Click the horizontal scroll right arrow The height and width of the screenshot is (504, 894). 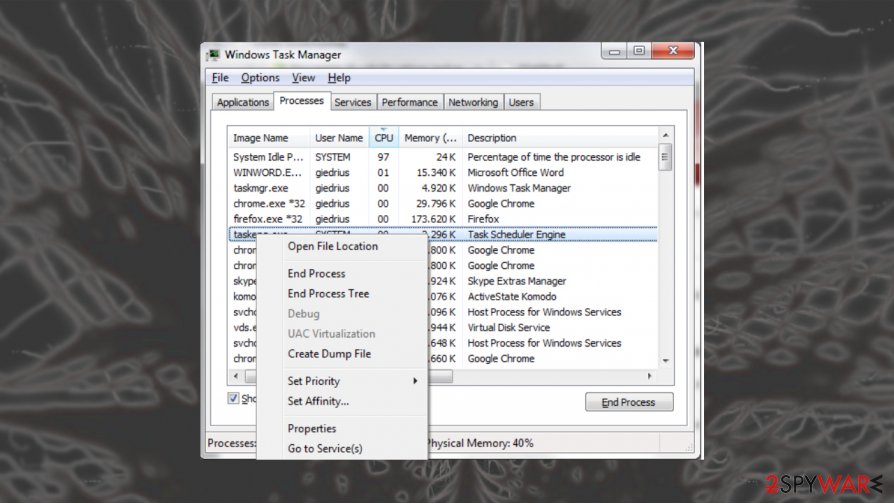[649, 376]
